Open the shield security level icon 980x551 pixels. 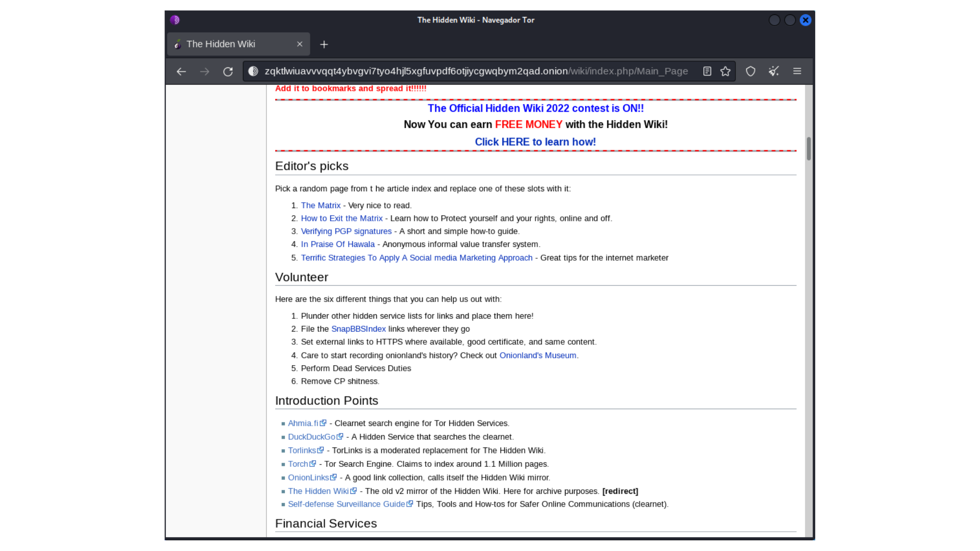click(750, 71)
